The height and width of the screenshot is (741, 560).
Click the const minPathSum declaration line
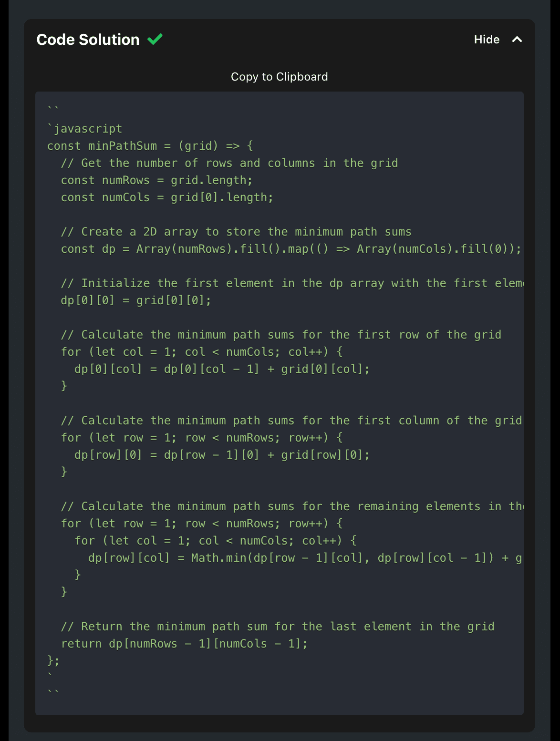pyautogui.click(x=150, y=146)
